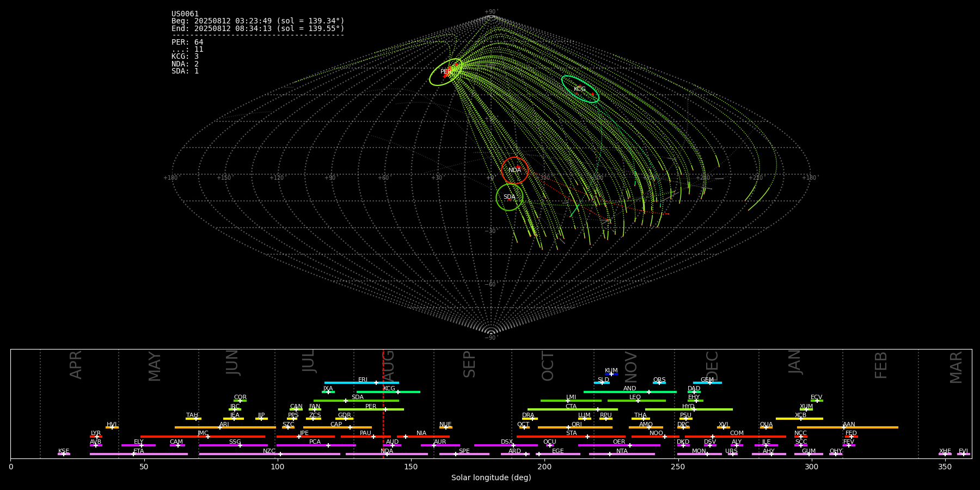Click the ORI shower bar in timeline
This screenshot has width=980, height=490.
575,427
